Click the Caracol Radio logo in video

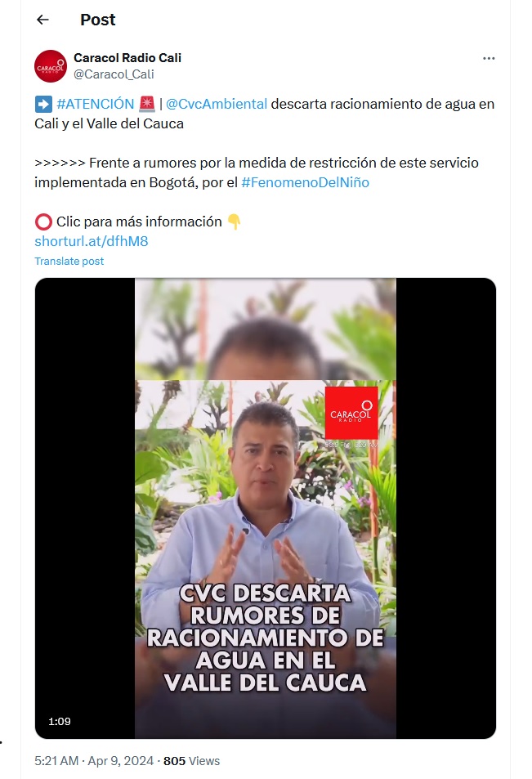pyautogui.click(x=351, y=414)
